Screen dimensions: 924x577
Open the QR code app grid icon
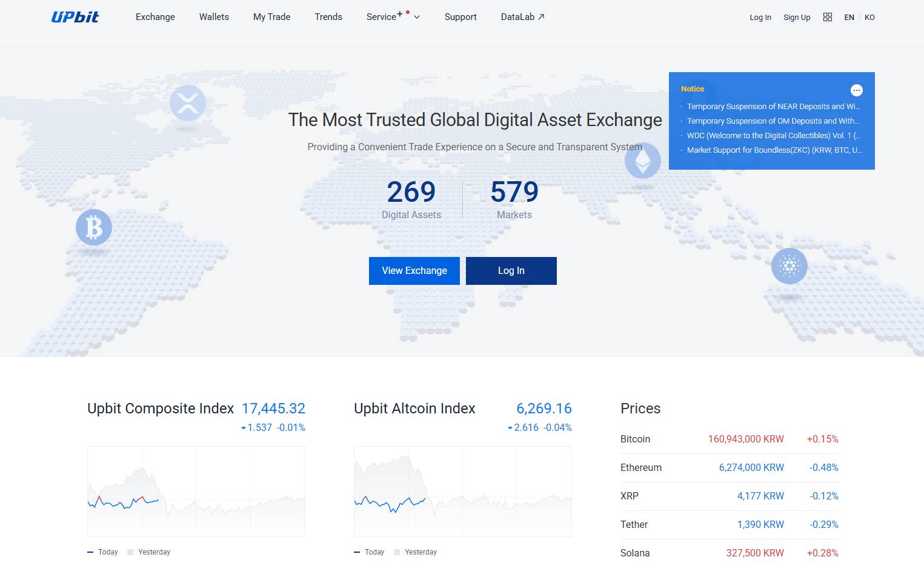tap(828, 17)
